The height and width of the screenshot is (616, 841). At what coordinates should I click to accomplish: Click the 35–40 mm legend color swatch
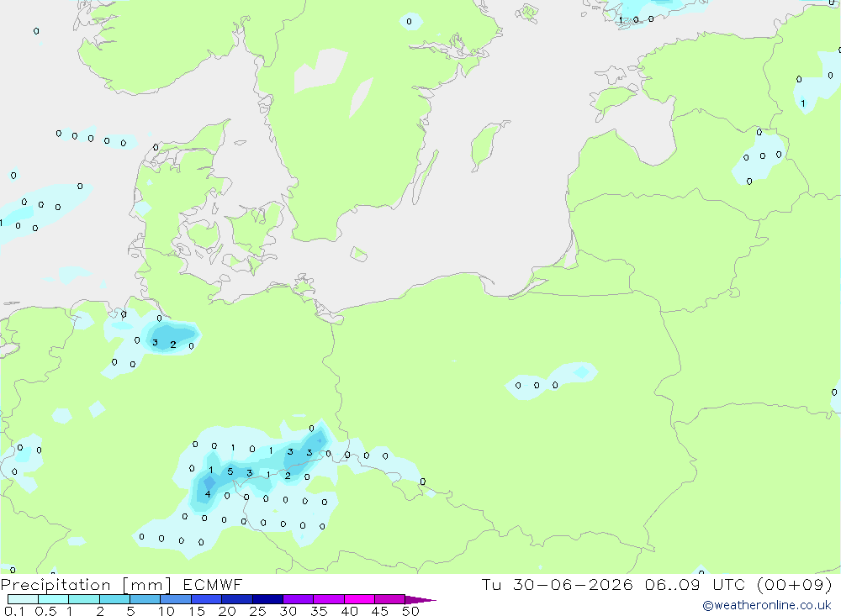click(x=328, y=599)
